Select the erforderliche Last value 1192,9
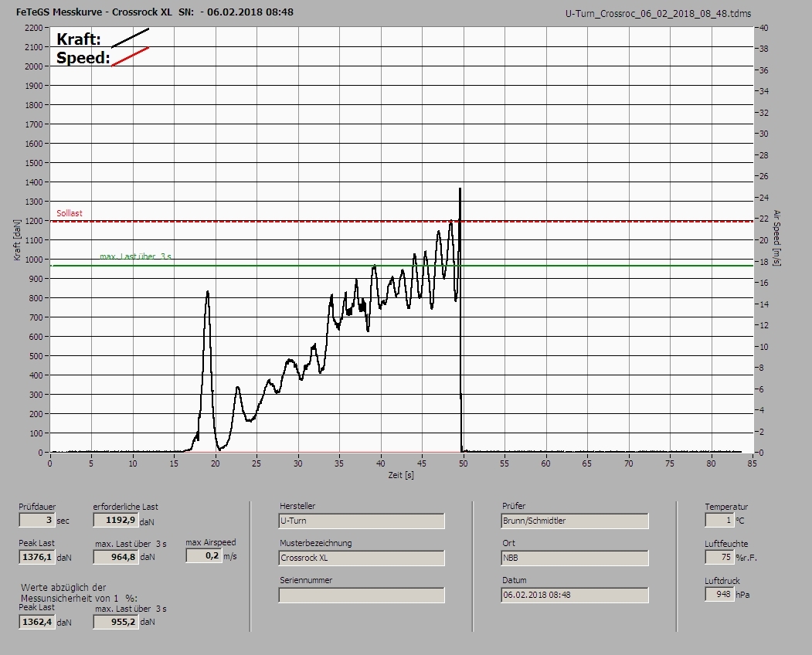812x655 pixels. [x=115, y=520]
